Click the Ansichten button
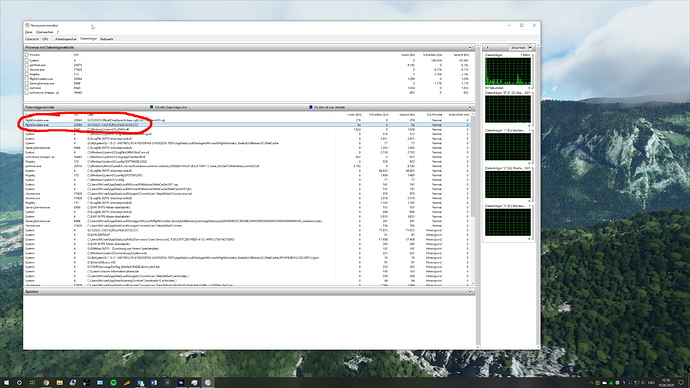 [x=518, y=48]
